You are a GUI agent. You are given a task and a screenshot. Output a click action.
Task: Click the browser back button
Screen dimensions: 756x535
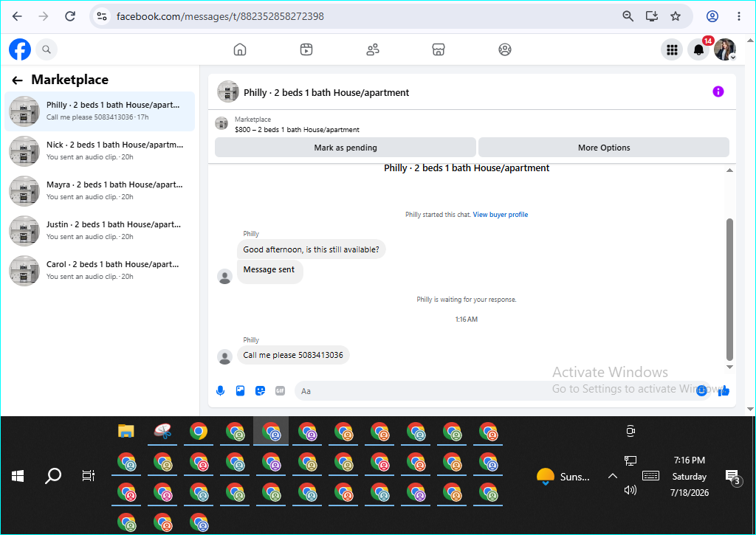click(x=18, y=16)
